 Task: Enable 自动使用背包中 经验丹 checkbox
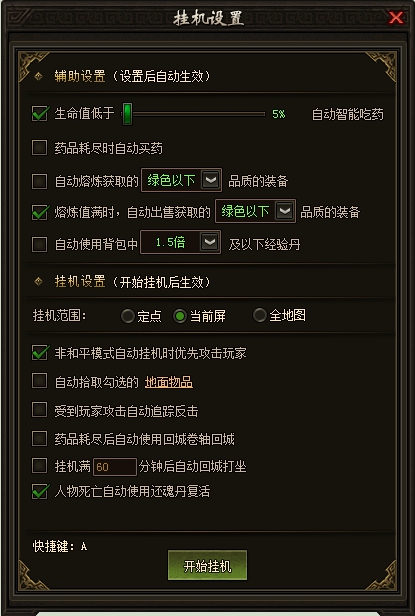(39, 244)
